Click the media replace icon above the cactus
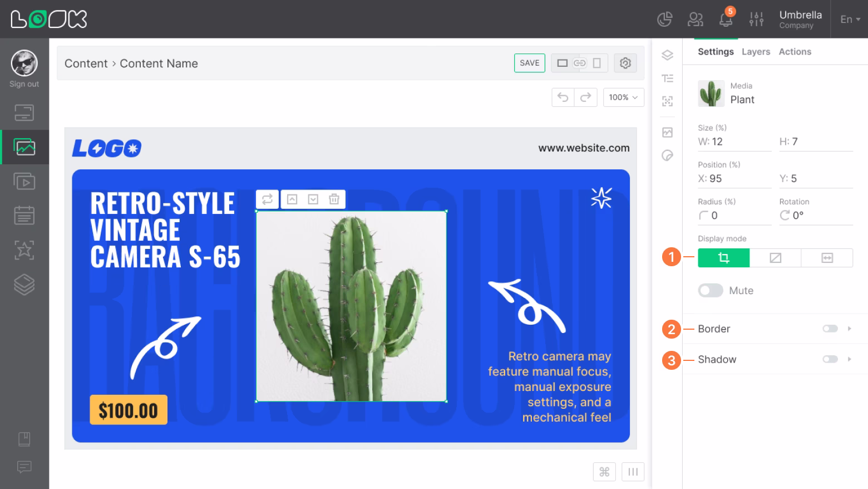The width and height of the screenshot is (868, 489). click(267, 199)
